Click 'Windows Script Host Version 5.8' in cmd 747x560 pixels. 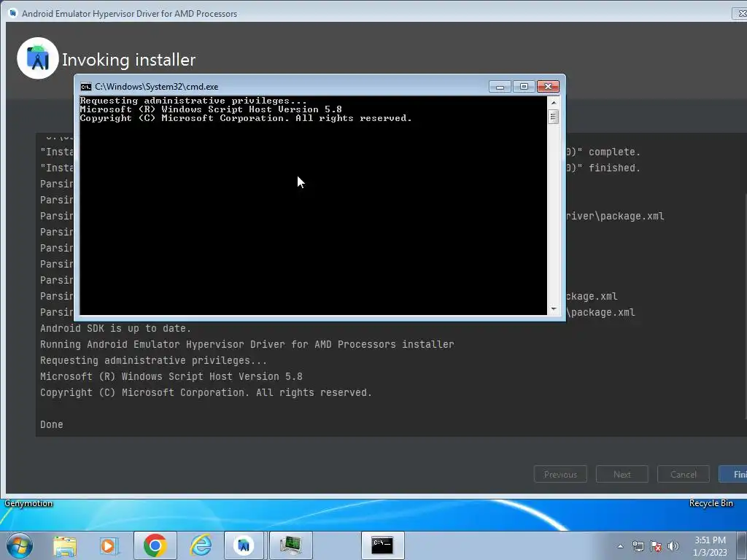pos(252,109)
